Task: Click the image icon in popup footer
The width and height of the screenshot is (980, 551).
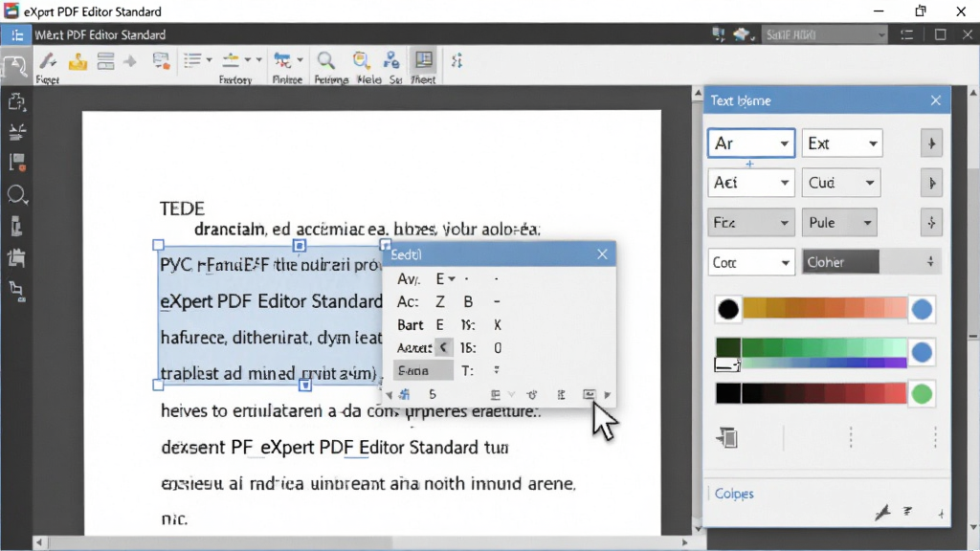Action: click(589, 394)
